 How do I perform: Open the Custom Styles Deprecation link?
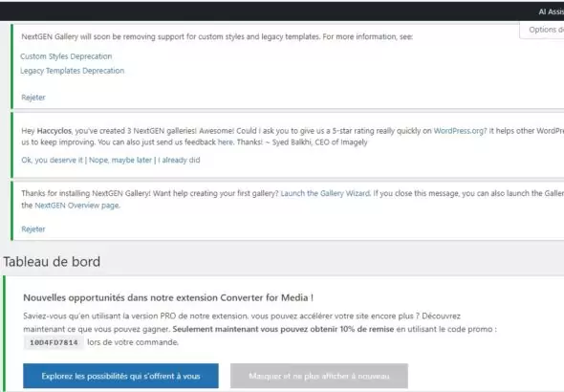(x=66, y=56)
